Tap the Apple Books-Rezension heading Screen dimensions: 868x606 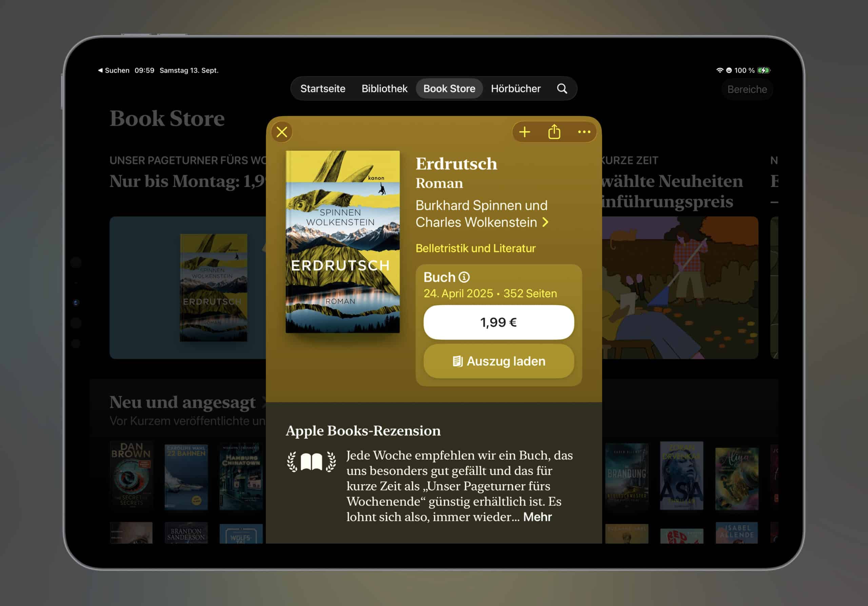click(363, 431)
